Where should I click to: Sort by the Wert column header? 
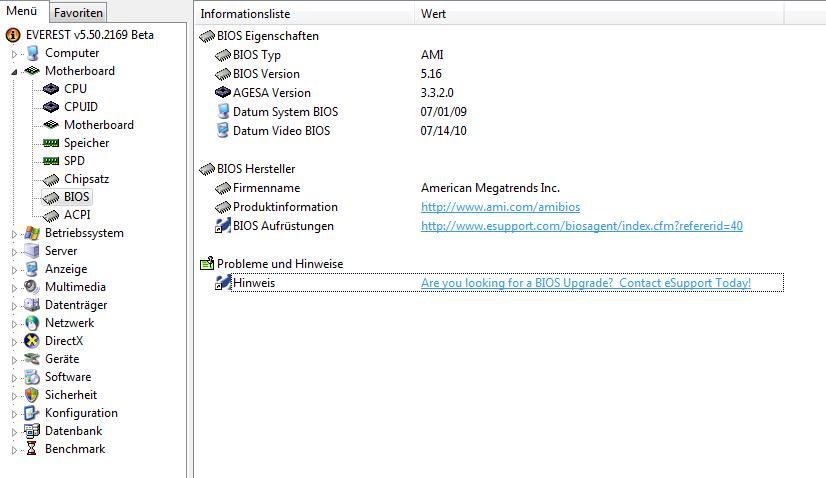click(599, 14)
